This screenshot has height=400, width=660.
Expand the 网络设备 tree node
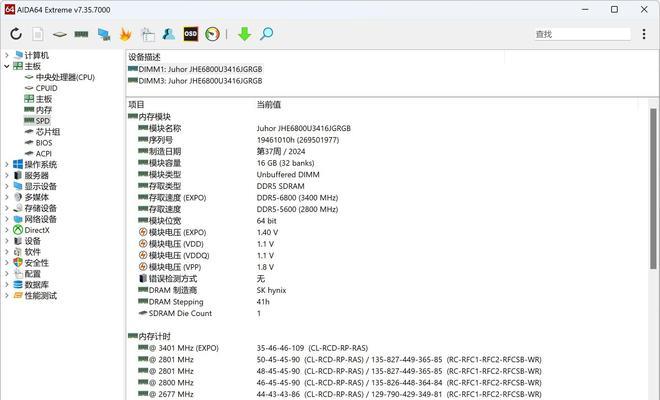point(6,219)
